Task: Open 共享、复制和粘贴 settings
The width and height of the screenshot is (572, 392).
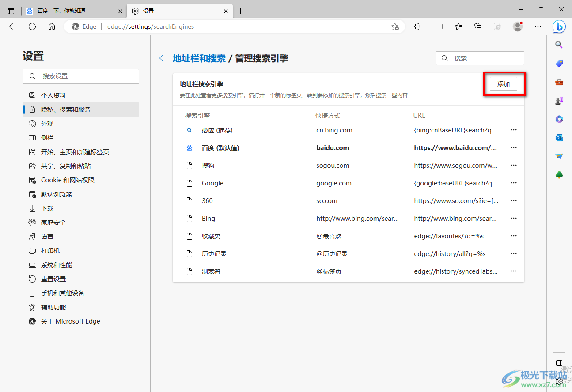Action: coord(81,166)
